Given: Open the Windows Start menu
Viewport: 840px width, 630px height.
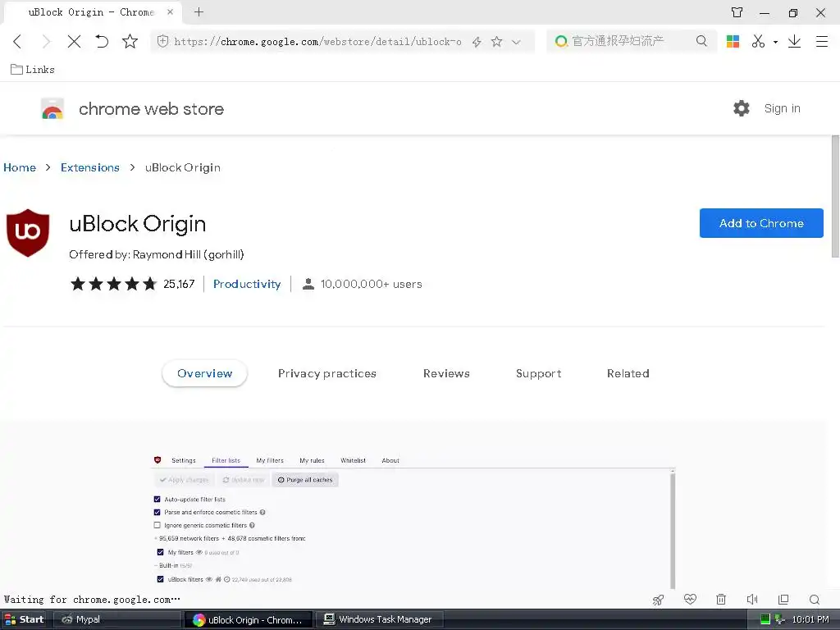Looking at the screenshot, I should click(x=25, y=619).
